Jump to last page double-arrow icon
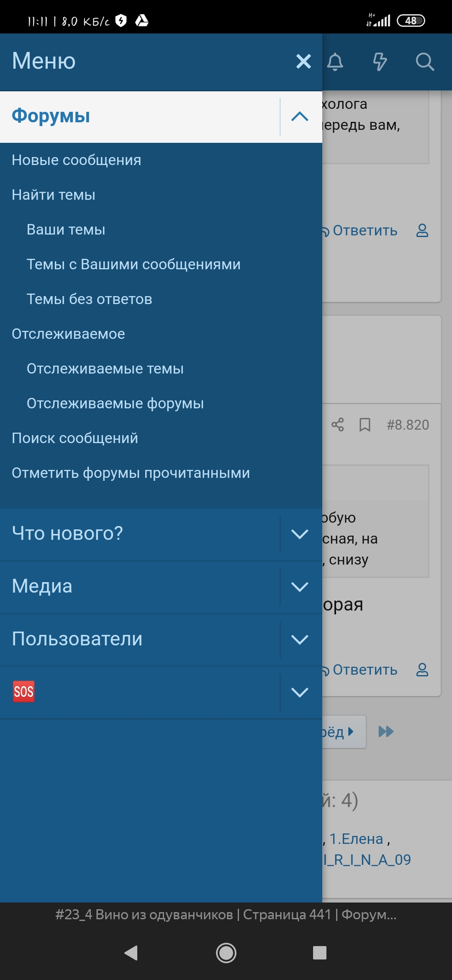 386,732
